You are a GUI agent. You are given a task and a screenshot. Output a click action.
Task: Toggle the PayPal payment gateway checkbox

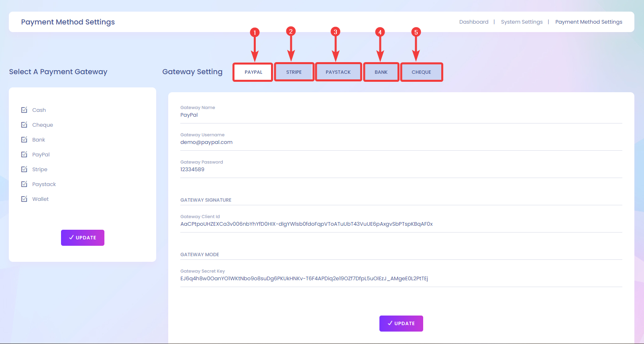point(24,154)
